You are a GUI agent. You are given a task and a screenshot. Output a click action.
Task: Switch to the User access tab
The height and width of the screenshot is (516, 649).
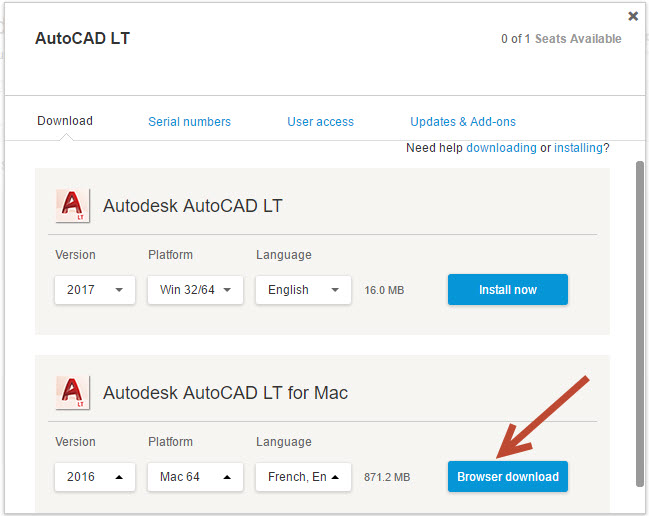tap(320, 122)
